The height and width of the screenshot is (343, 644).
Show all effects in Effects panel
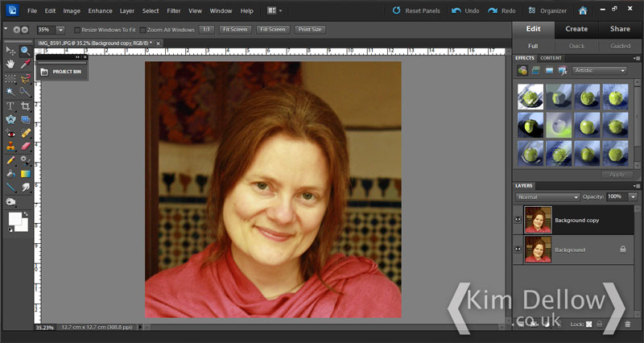tap(563, 70)
